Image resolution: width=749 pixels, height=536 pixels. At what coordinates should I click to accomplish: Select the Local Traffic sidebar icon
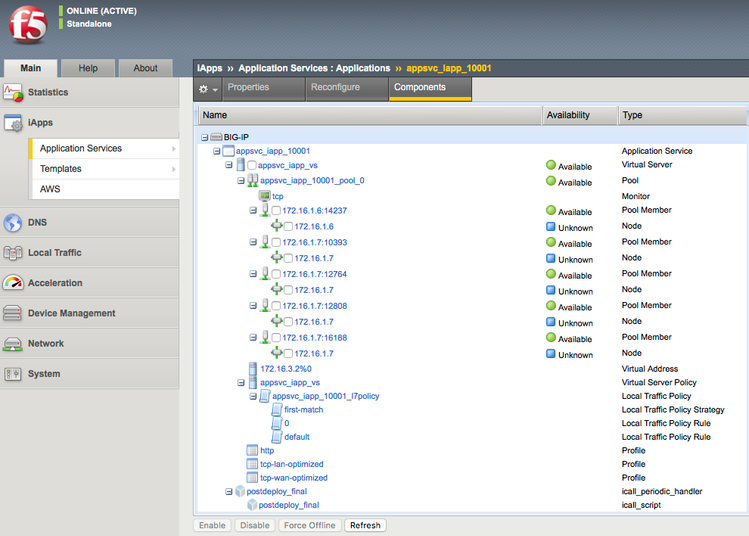(13, 253)
